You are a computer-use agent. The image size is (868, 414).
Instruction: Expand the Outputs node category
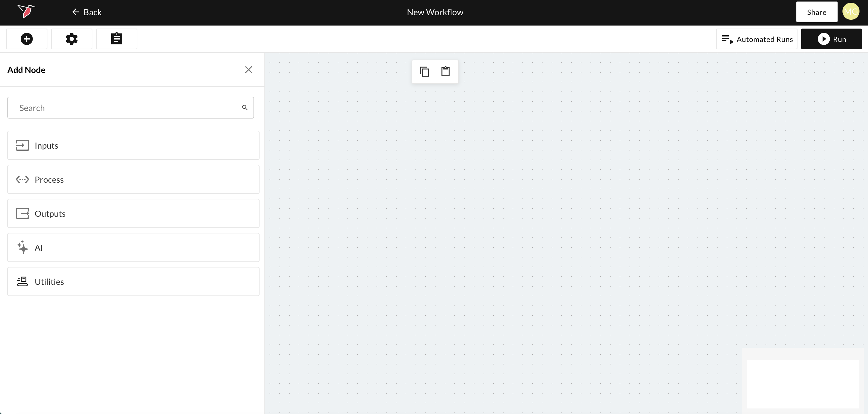click(133, 213)
